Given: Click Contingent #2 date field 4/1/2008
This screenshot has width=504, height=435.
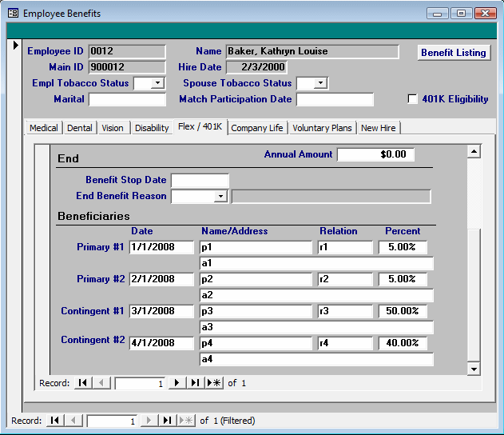Looking at the screenshot, I should pyautogui.click(x=161, y=343).
